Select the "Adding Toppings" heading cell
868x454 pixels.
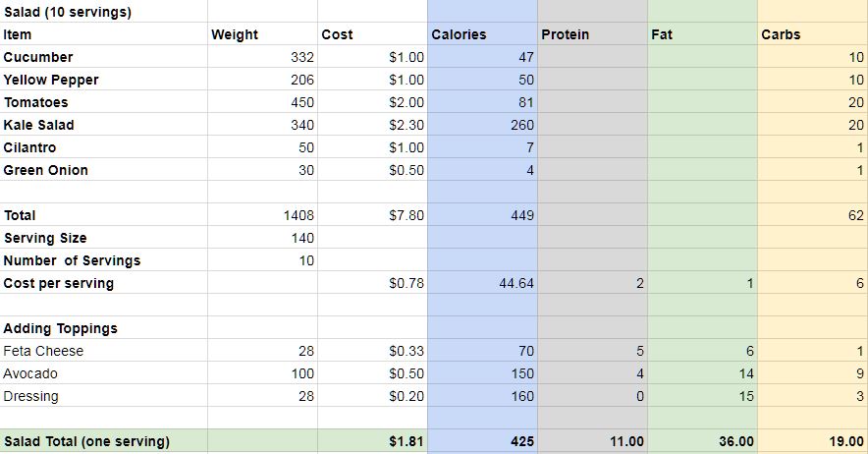click(103, 328)
